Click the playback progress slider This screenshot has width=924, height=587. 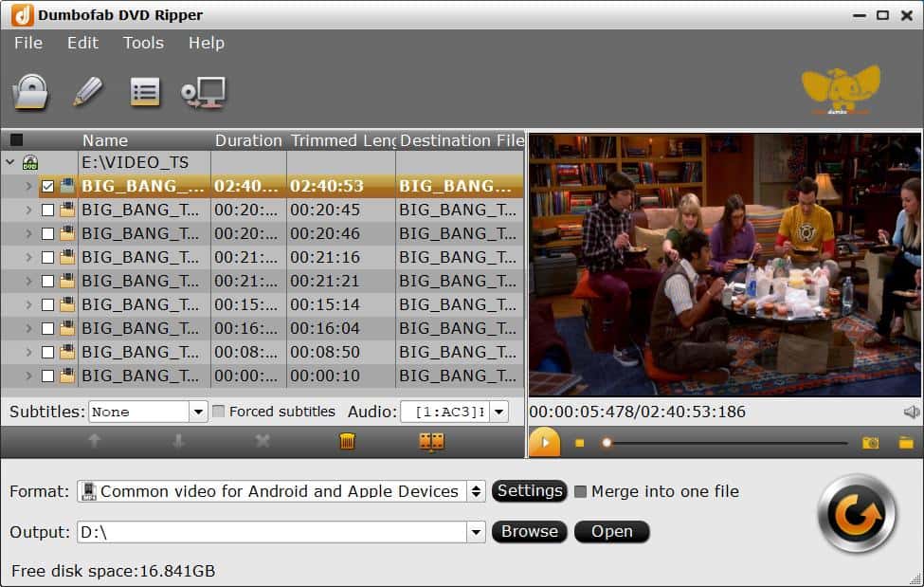pyautogui.click(x=711, y=442)
